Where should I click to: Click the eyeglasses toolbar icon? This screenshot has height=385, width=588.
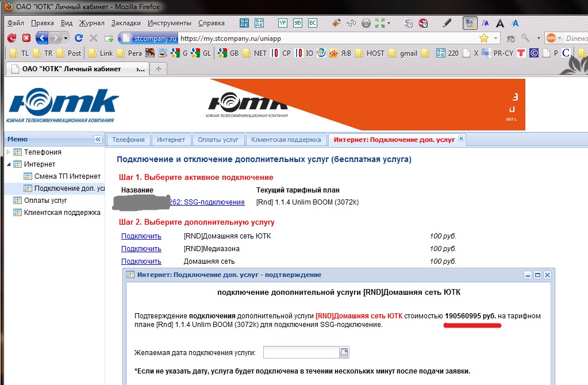(x=351, y=23)
